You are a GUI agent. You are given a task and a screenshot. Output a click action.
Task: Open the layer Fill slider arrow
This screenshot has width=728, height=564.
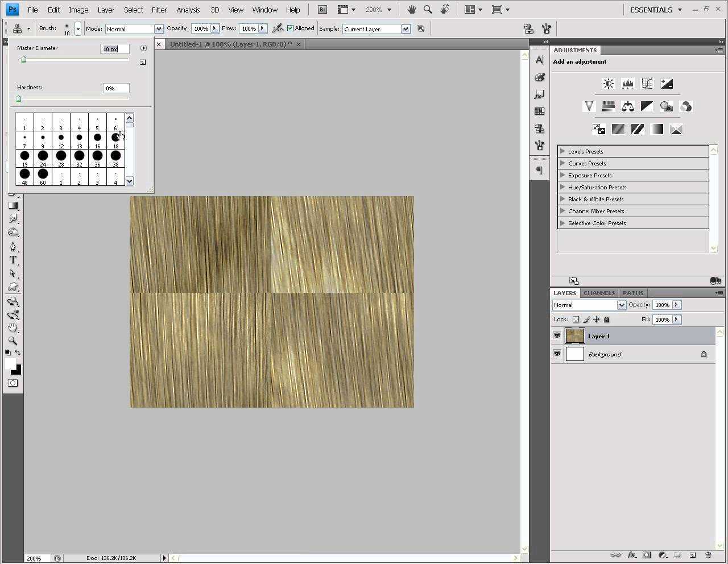pos(676,320)
